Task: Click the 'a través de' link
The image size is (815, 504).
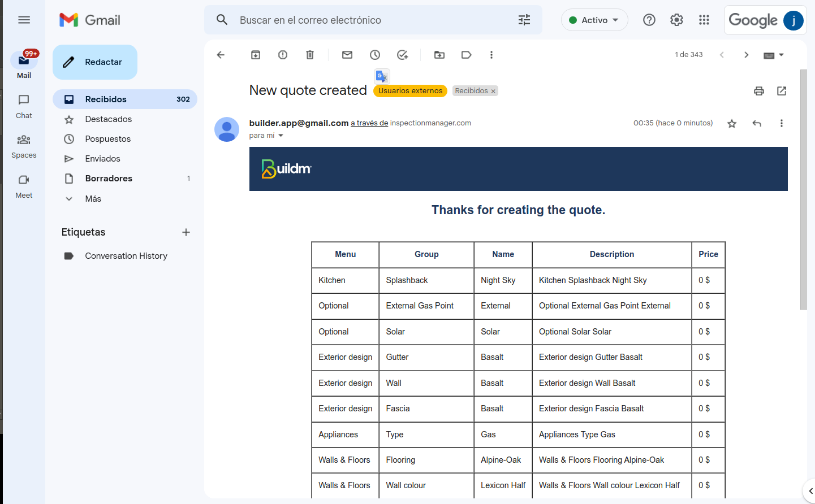Action: tap(369, 123)
